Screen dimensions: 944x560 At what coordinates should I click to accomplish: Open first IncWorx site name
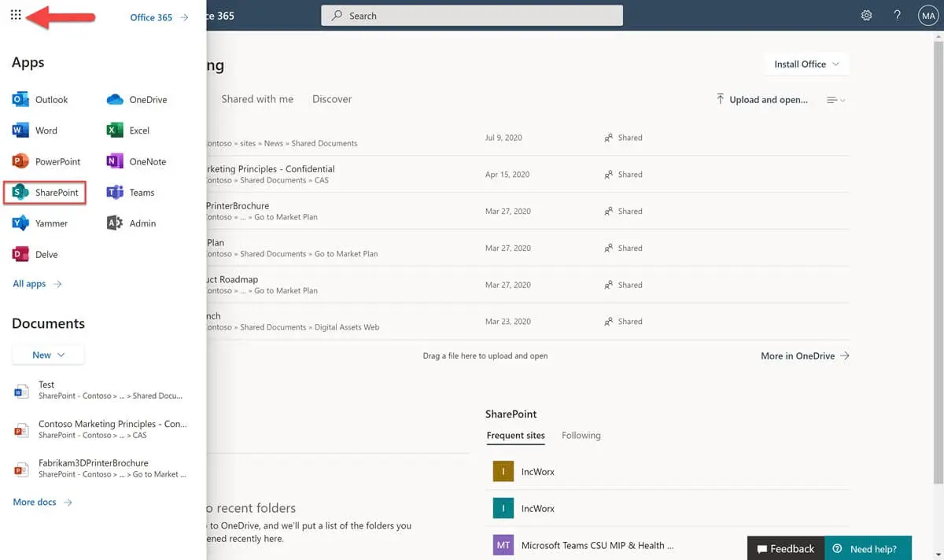tap(538, 472)
